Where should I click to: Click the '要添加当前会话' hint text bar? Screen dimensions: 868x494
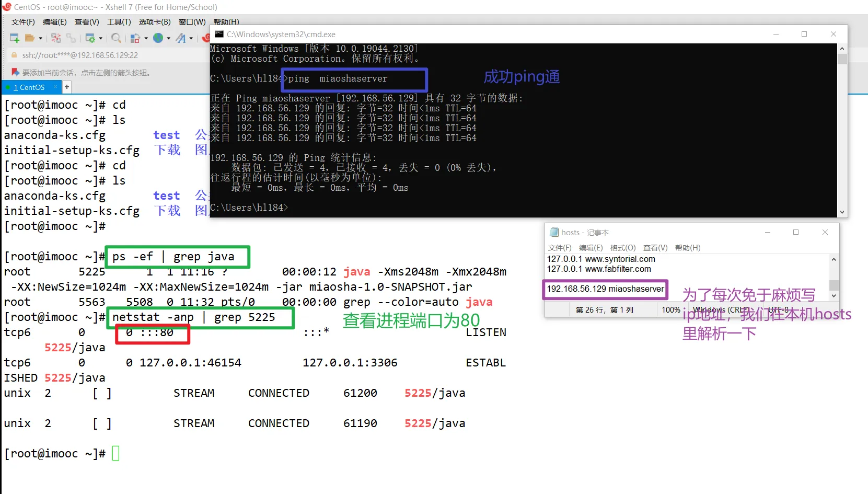coord(86,73)
